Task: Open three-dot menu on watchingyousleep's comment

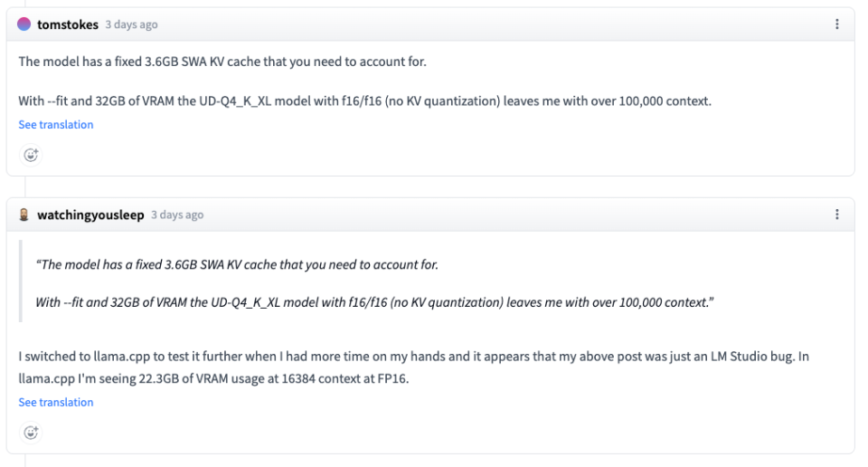Action: tap(837, 214)
